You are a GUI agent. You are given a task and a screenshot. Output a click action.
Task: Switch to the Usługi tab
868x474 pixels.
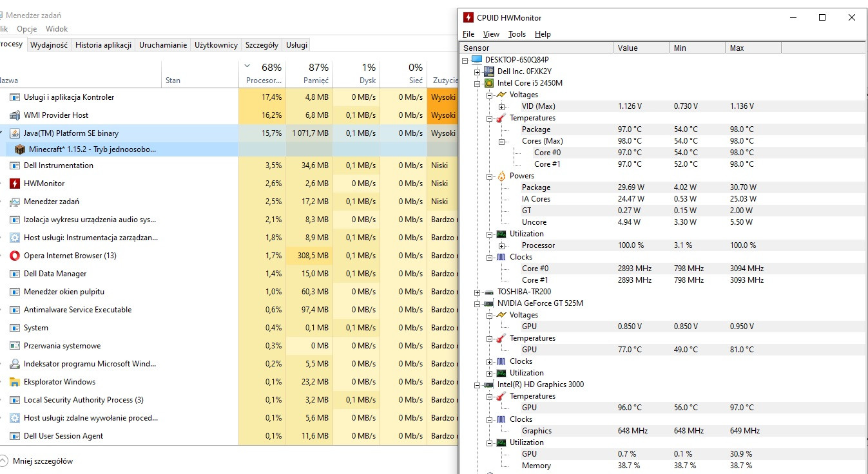(297, 45)
